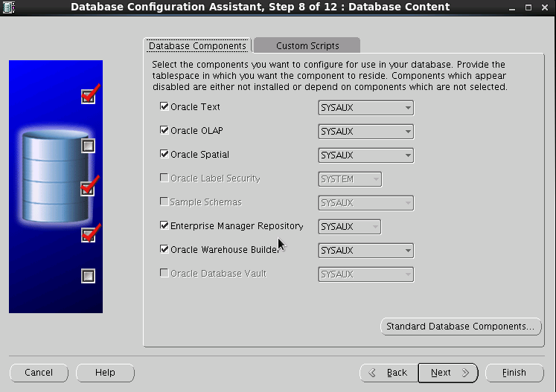Open the SYSTEM dropdown for Oracle Label Security
This screenshot has height=392, width=556.
tap(350, 179)
